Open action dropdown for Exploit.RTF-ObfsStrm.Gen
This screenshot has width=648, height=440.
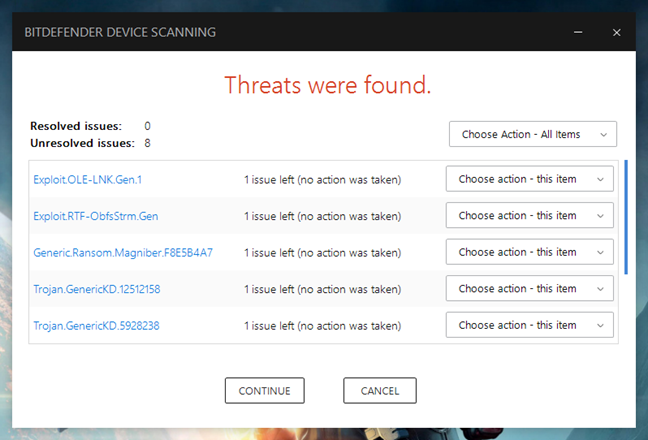click(529, 215)
